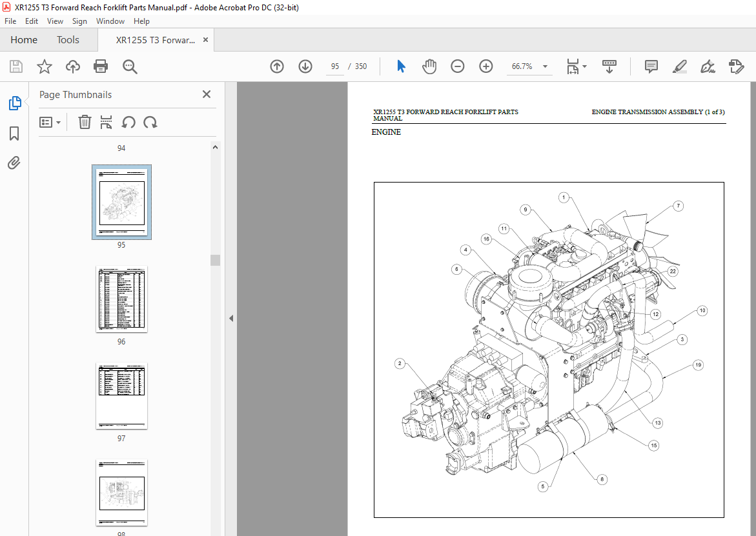Click callout number 15 in diagram
The height and width of the screenshot is (536, 756).
point(654,446)
